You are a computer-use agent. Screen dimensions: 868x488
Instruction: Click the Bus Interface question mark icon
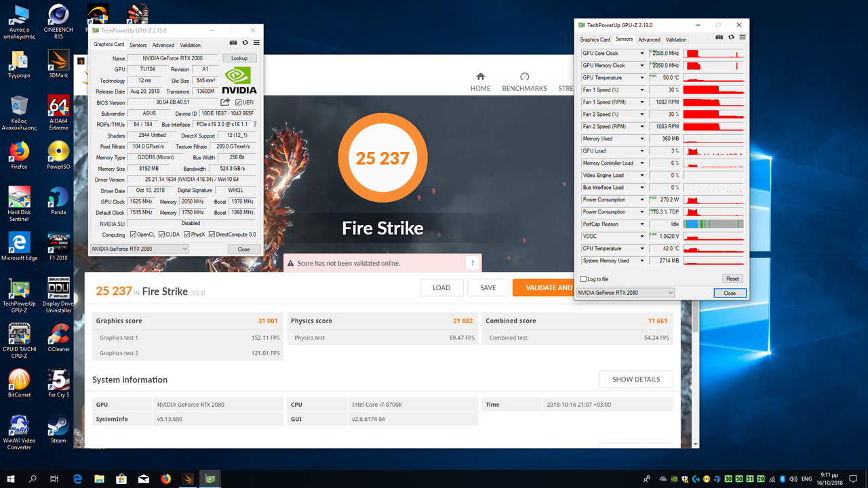(x=255, y=125)
